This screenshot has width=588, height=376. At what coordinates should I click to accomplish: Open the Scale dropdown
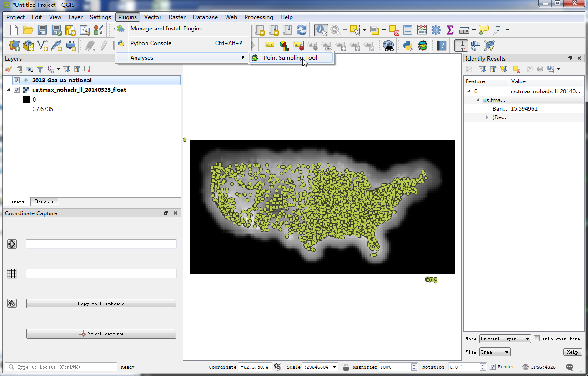coord(335,367)
